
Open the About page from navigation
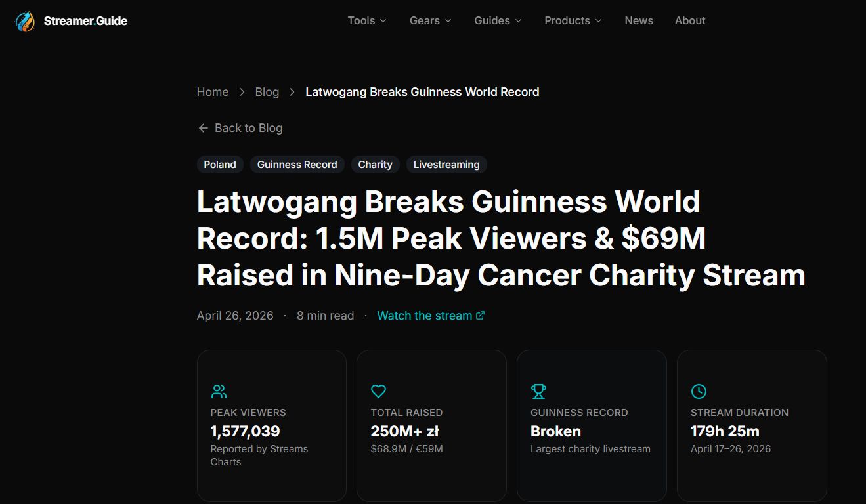(689, 20)
